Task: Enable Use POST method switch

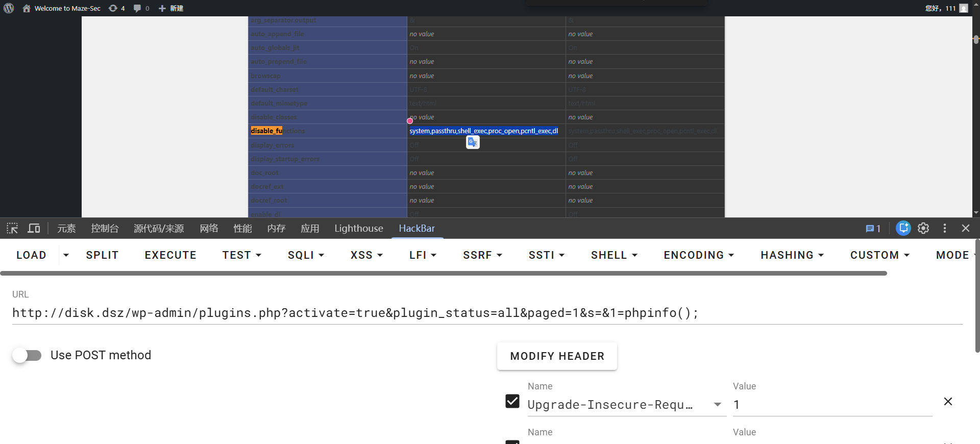Action: pos(27,355)
